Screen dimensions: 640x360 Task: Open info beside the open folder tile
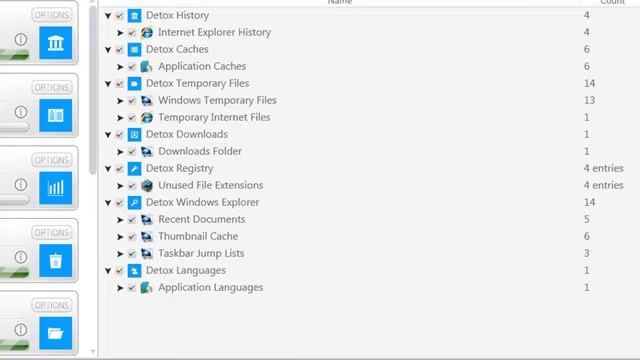(x=21, y=329)
